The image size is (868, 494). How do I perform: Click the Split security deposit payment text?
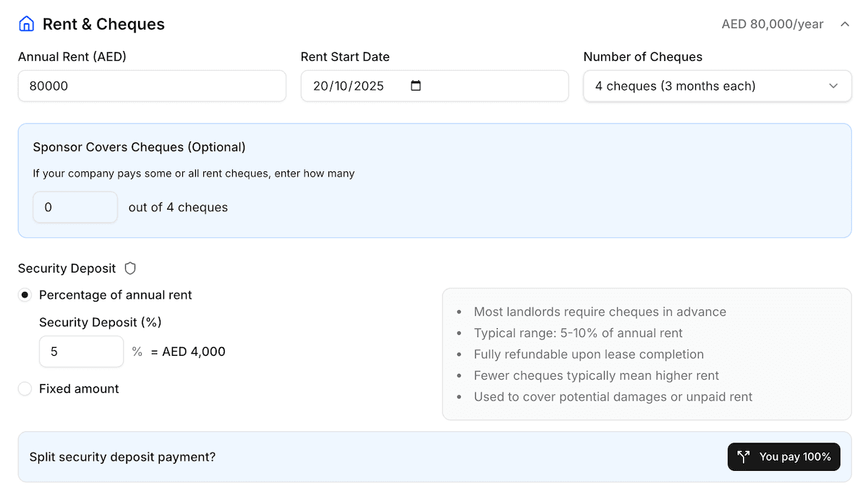click(122, 456)
